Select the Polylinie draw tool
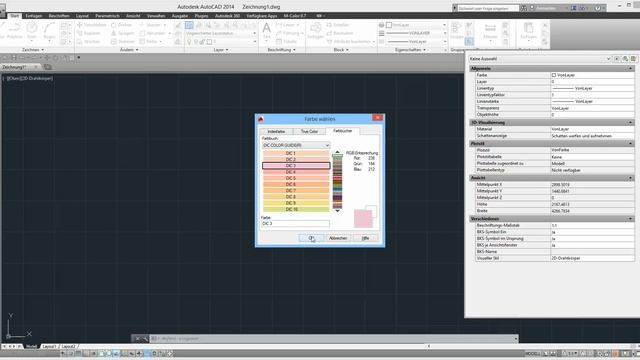Screen dimensions: 640x360 [x=15, y=31]
